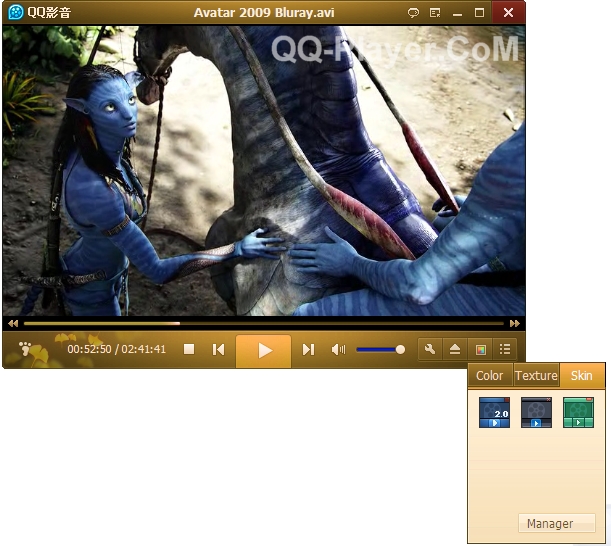This screenshot has width=611, height=546.
Task: Click the footprints icon in control bar
Action: (26, 348)
